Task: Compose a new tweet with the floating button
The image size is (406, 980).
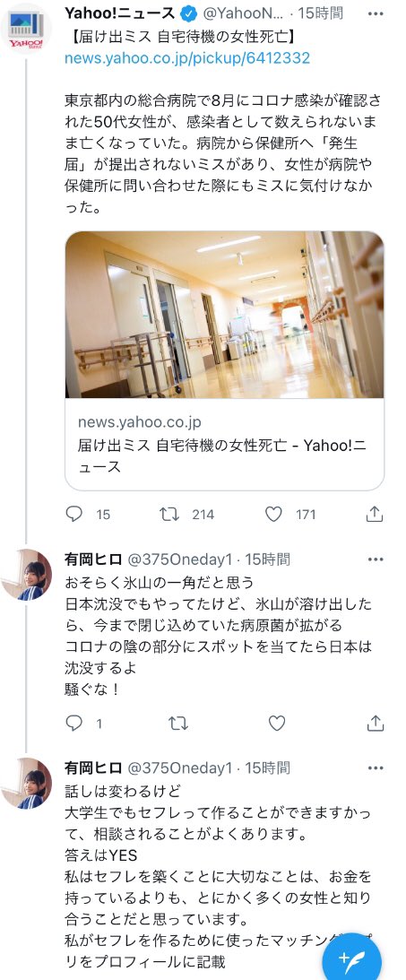Action: click(351, 958)
